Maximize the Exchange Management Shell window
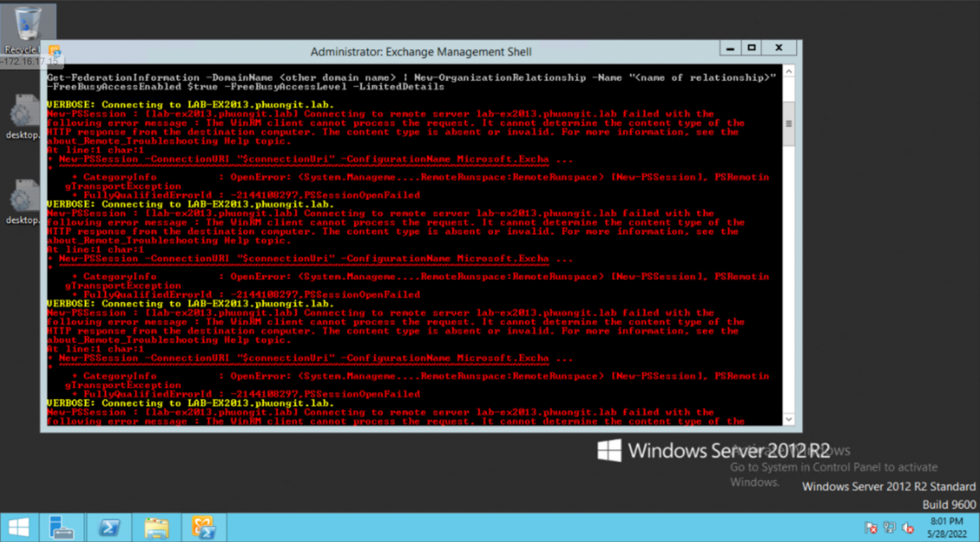The image size is (980, 542). 752,48
